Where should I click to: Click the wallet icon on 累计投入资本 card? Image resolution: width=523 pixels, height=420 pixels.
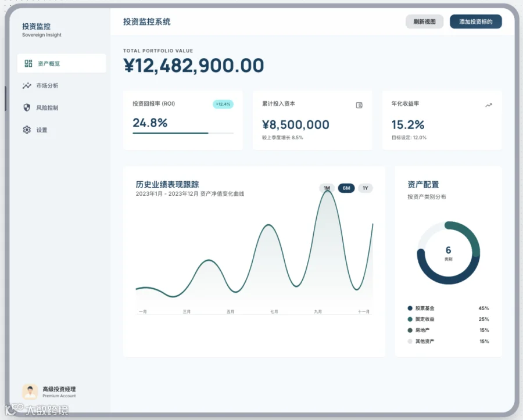pyautogui.click(x=359, y=105)
